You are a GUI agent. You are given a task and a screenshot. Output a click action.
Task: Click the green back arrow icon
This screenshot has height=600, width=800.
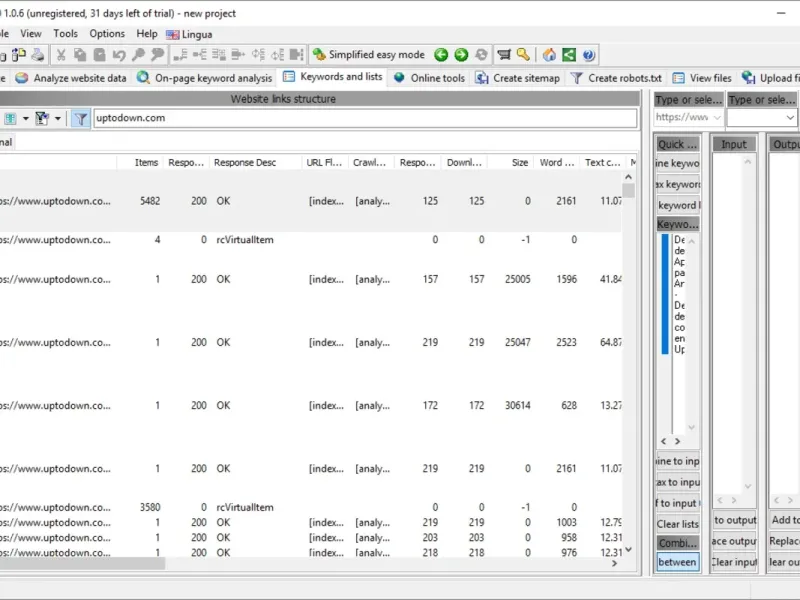click(x=441, y=55)
